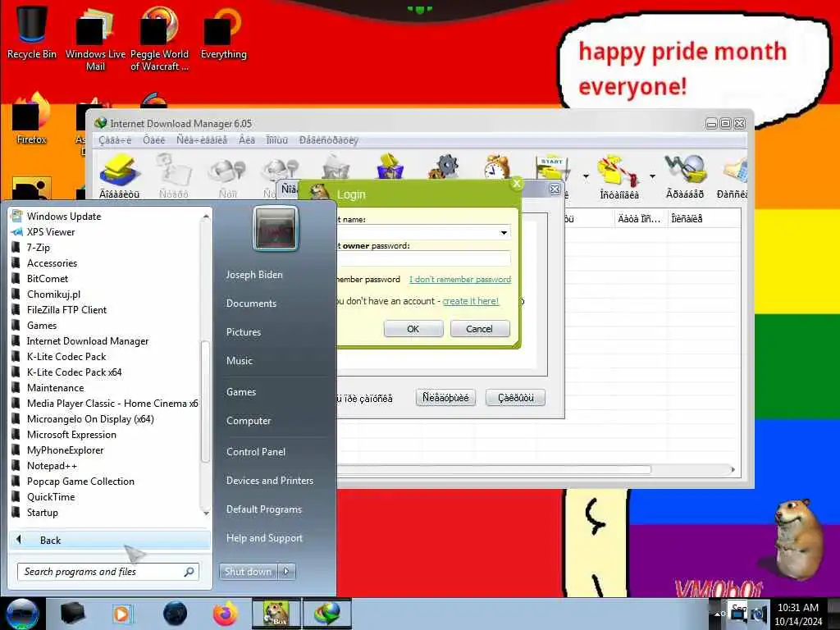Image resolution: width=840 pixels, height=630 pixels.
Task: Open the Stop Queue dropdown arrow
Action: (652, 176)
